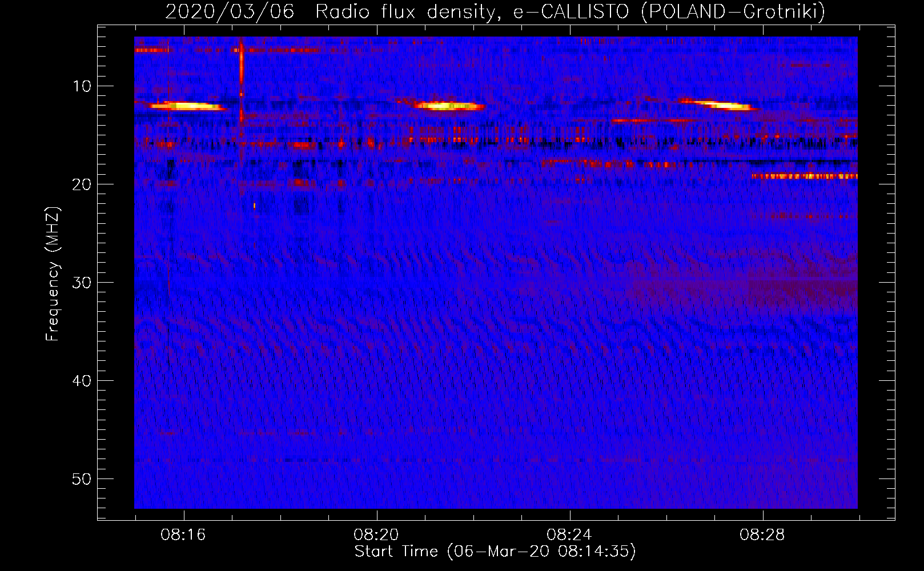Click the bright burst near 08:21 at 12 MHz
The height and width of the screenshot is (571, 924).
[449, 106]
